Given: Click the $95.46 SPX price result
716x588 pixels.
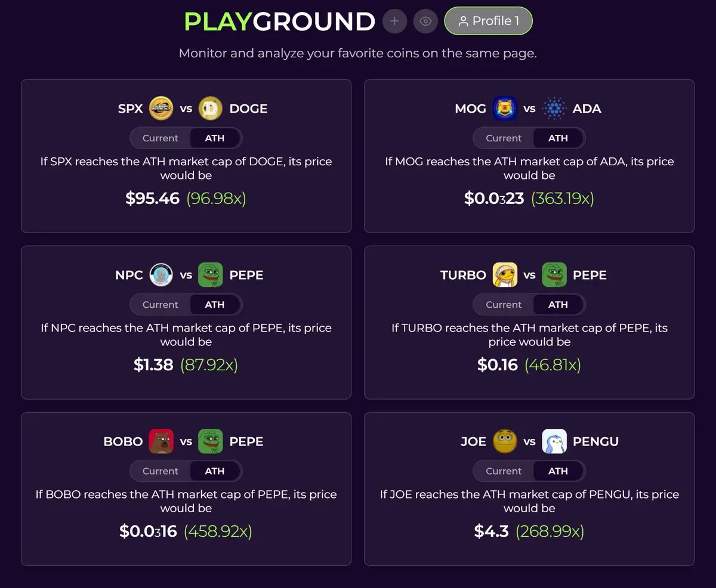Looking at the screenshot, I should point(153,199).
